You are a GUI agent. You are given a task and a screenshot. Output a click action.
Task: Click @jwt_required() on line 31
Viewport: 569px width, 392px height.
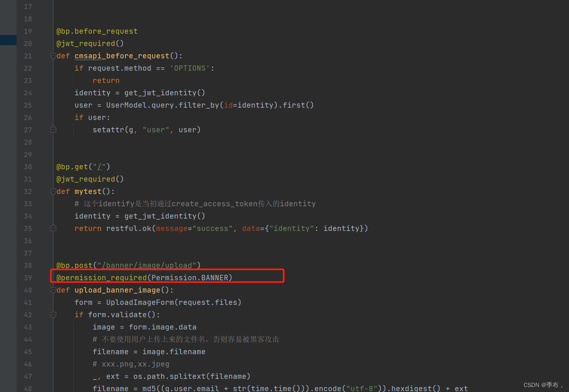point(90,179)
